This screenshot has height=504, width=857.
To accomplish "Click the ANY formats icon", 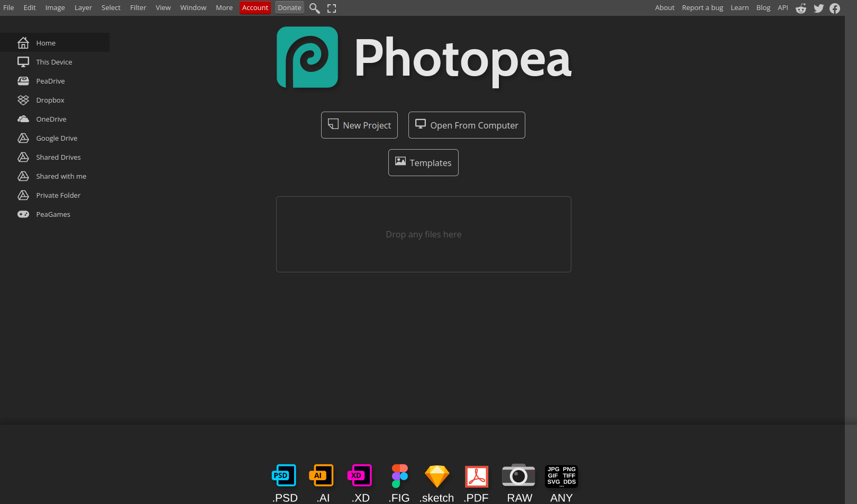I will pyautogui.click(x=561, y=476).
